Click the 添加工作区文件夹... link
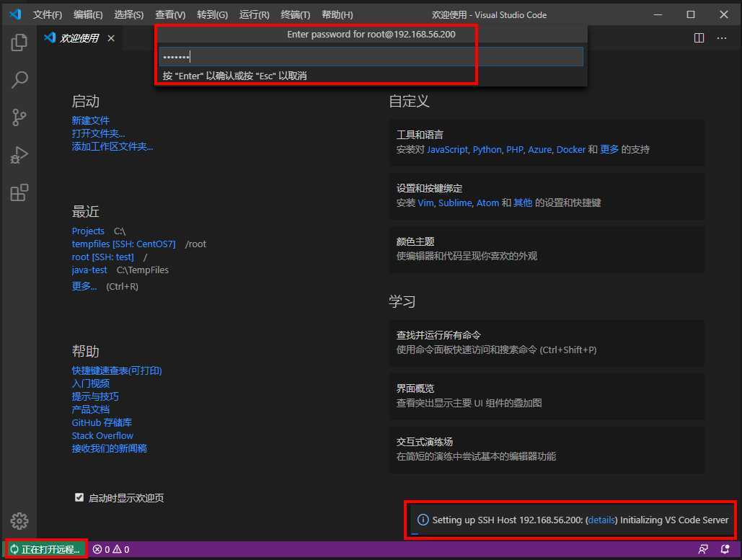The height and width of the screenshot is (560, 742). click(x=112, y=146)
